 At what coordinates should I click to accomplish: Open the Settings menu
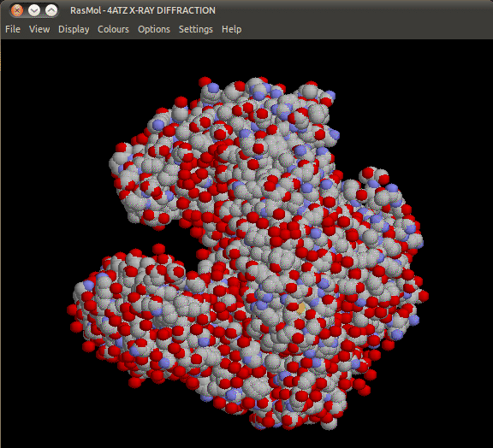tap(195, 29)
